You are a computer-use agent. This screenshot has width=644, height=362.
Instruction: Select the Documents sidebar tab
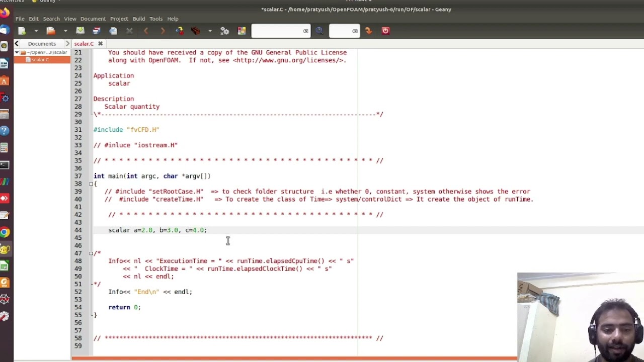pos(42,44)
